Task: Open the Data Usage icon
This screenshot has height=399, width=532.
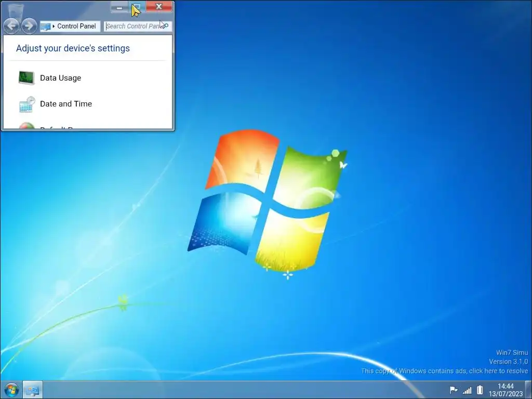Action: click(x=26, y=78)
